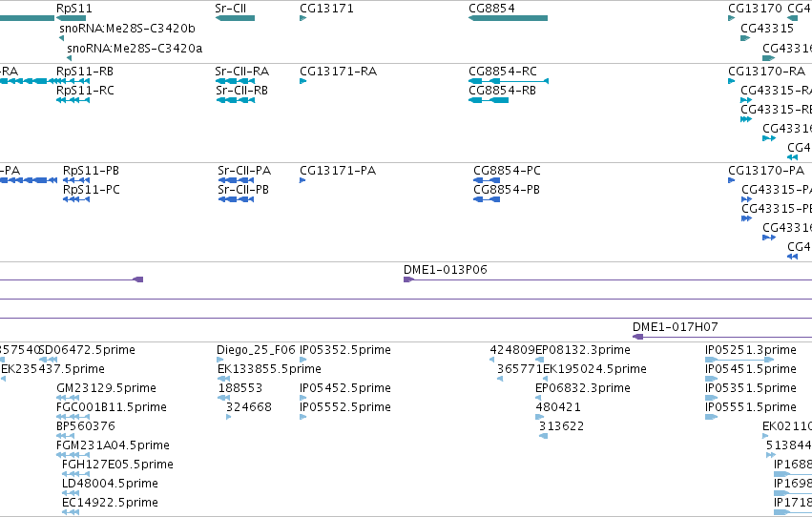Select the CG13171 gene label
Viewport: 812px width, 517px height.
coord(326,9)
